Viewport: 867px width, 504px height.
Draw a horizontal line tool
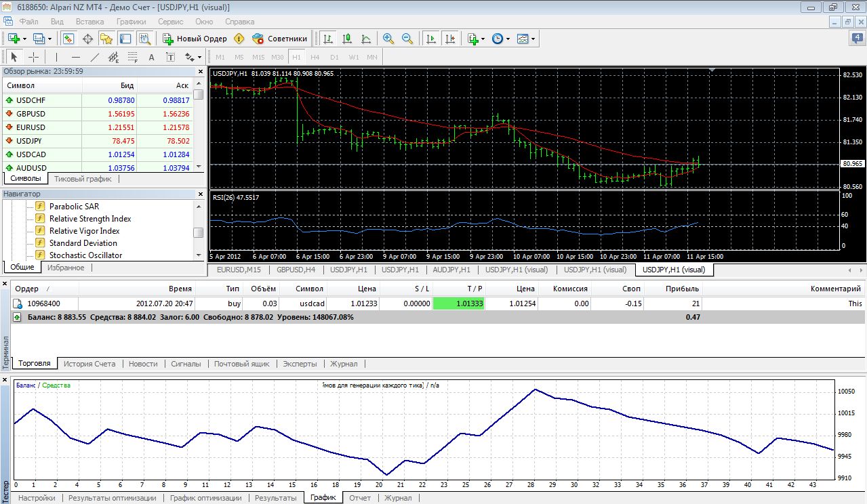75,57
